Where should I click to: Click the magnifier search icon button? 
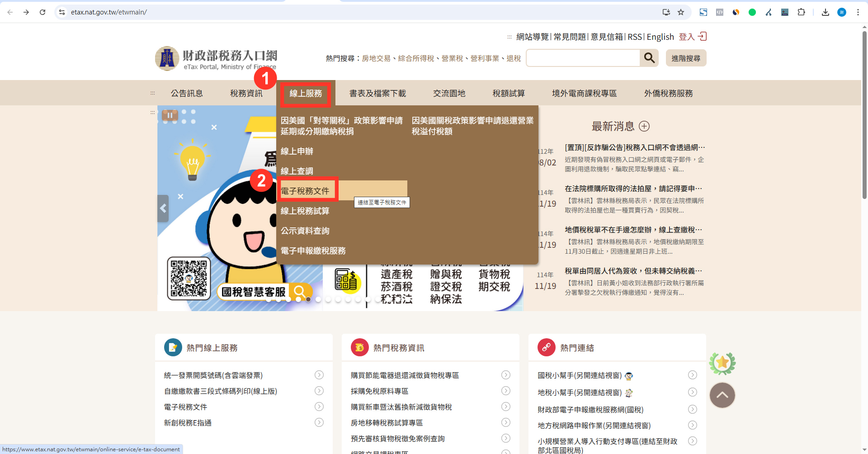(x=649, y=58)
